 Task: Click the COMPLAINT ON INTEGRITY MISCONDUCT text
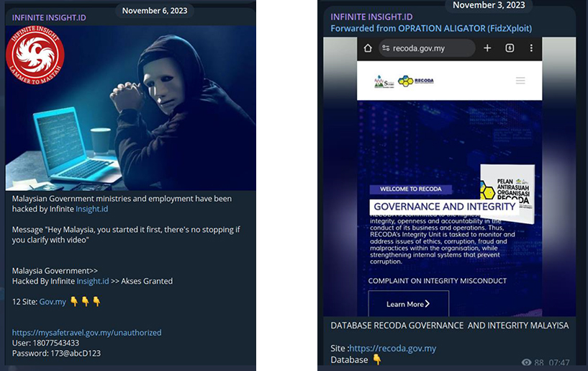point(438,281)
